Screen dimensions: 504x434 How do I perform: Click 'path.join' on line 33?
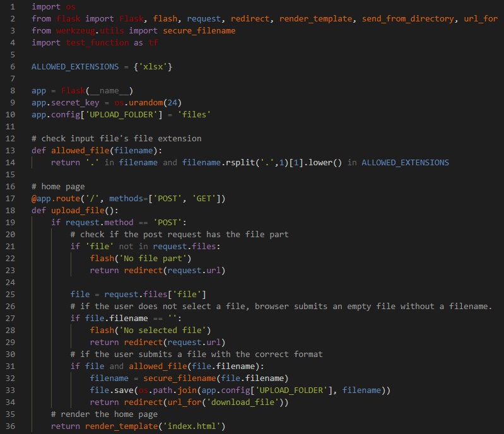click(175, 390)
